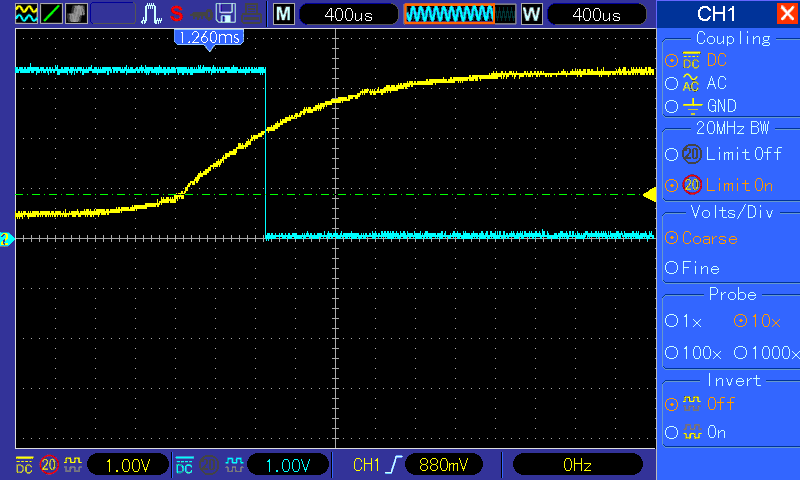Click the 0Hz frequency counter readout
800x480 pixels.
click(577, 465)
